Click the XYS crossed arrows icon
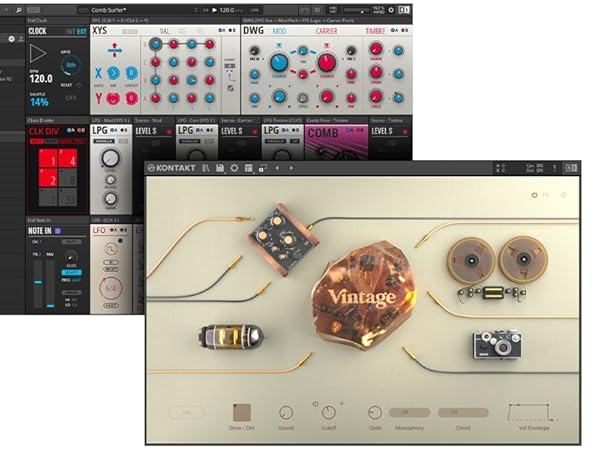The height and width of the screenshot is (450, 600). tap(114, 50)
